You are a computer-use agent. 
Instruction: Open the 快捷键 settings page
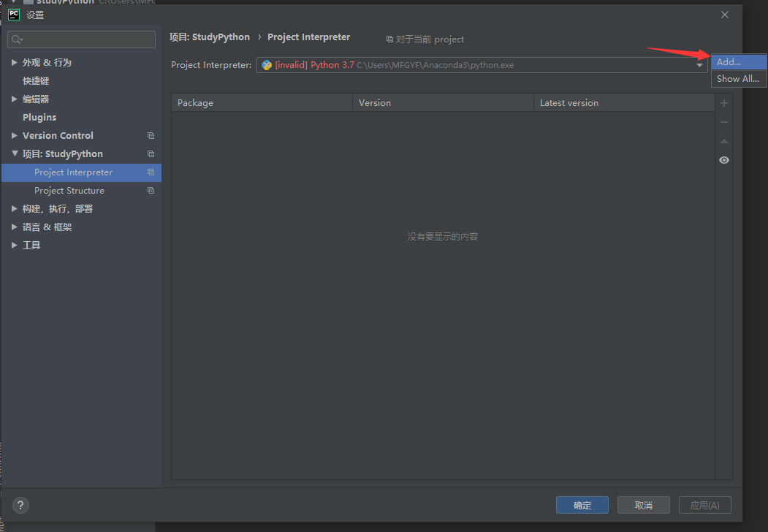pyautogui.click(x=36, y=81)
